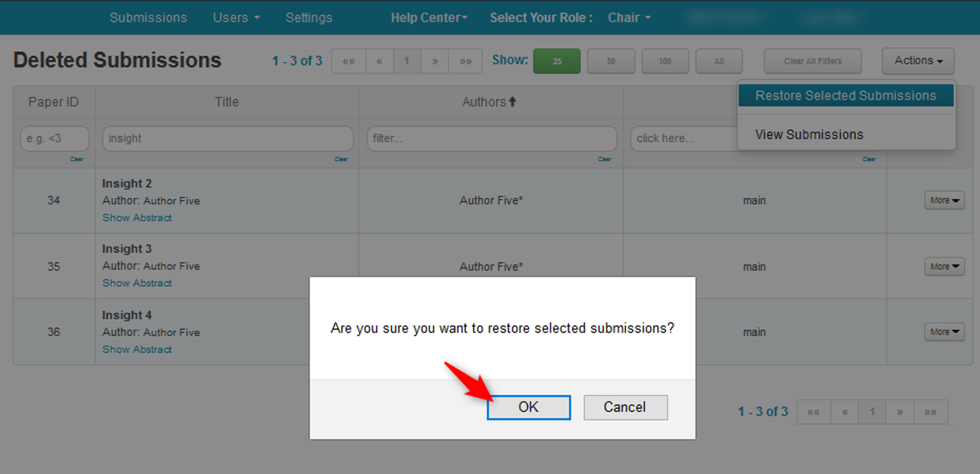Open the 'click here...' filter field
Viewport: 980px width, 474px height.
[684, 139]
